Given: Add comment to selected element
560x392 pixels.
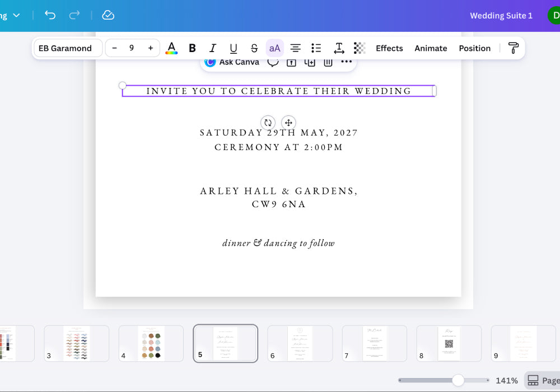Looking at the screenshot, I should pos(273,62).
